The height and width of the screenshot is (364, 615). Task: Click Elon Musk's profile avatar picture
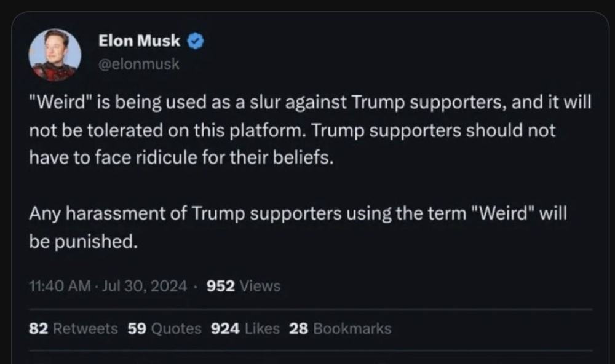(x=55, y=55)
